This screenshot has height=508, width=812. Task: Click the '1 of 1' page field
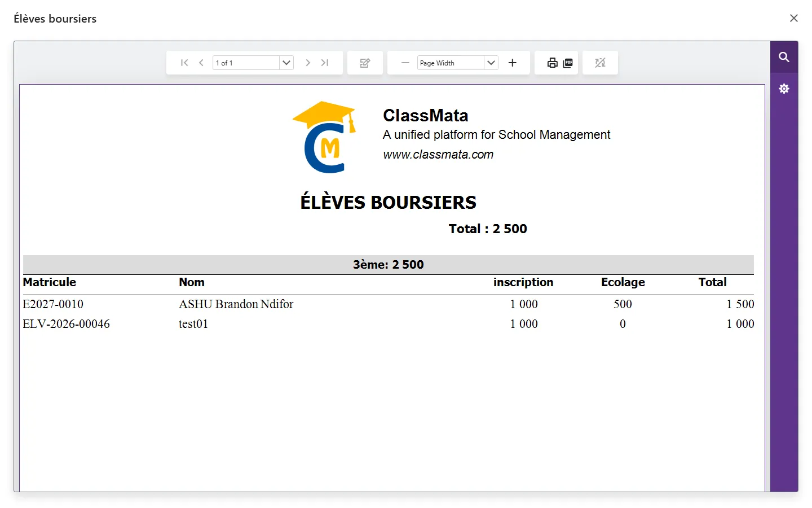tap(246, 63)
